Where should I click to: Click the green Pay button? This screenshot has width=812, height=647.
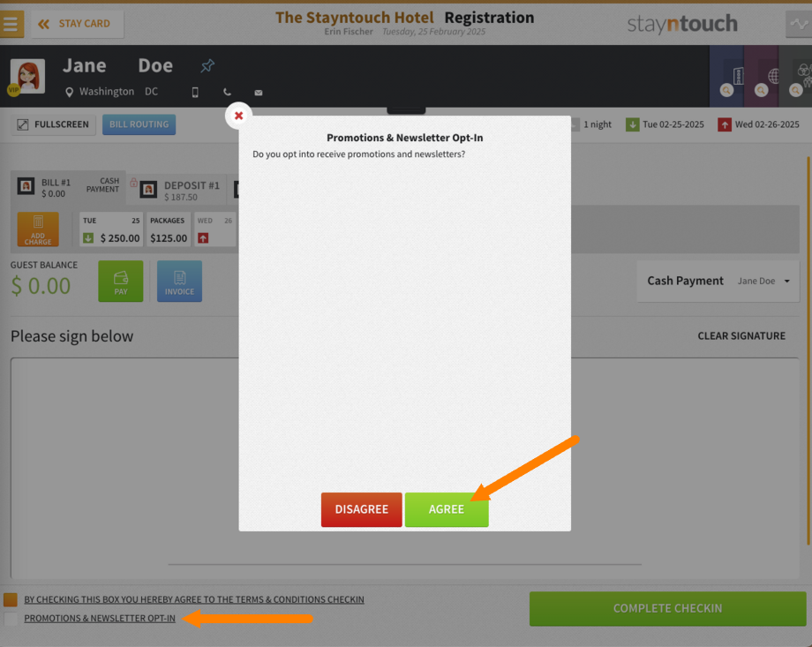point(121,282)
